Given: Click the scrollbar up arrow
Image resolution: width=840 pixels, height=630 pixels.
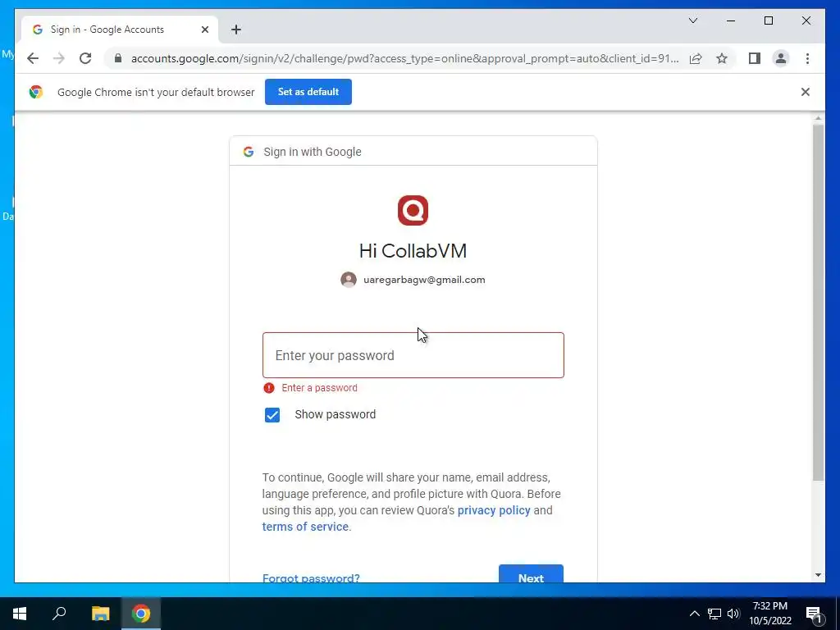Looking at the screenshot, I should coord(818,118).
